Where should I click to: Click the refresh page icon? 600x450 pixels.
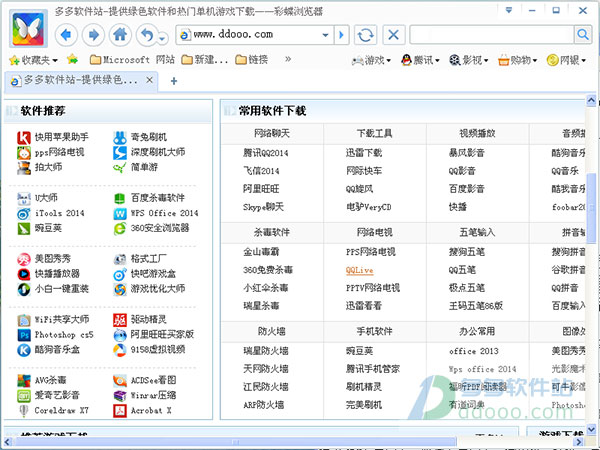pyautogui.click(x=365, y=35)
